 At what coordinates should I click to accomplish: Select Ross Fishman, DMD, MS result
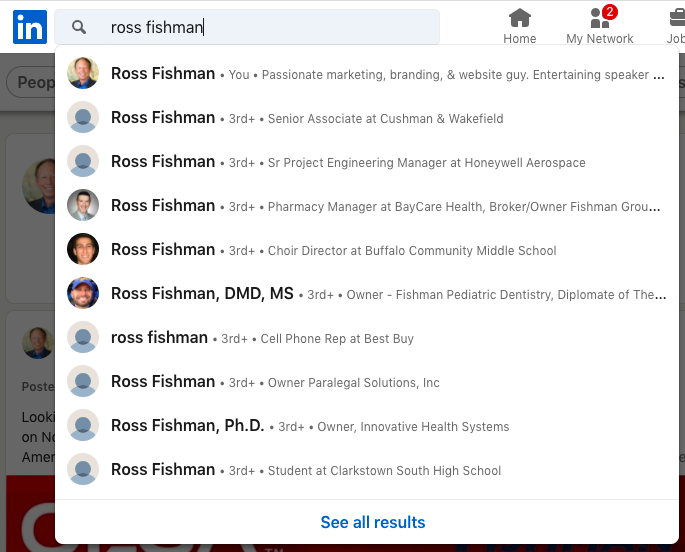pos(367,293)
